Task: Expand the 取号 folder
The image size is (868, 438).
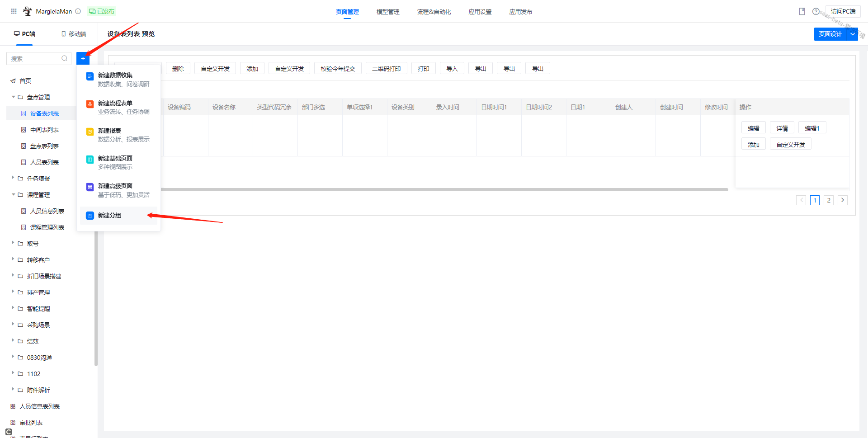Action: (13, 243)
